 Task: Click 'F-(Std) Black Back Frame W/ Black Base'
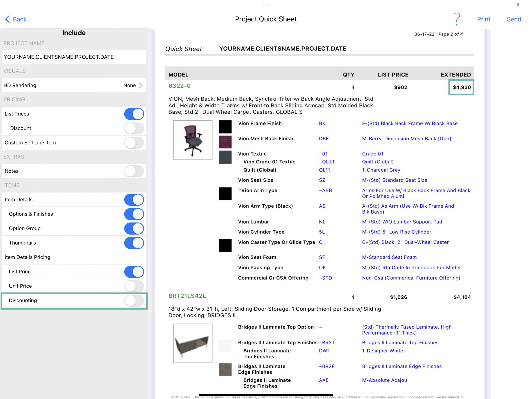tap(410, 124)
